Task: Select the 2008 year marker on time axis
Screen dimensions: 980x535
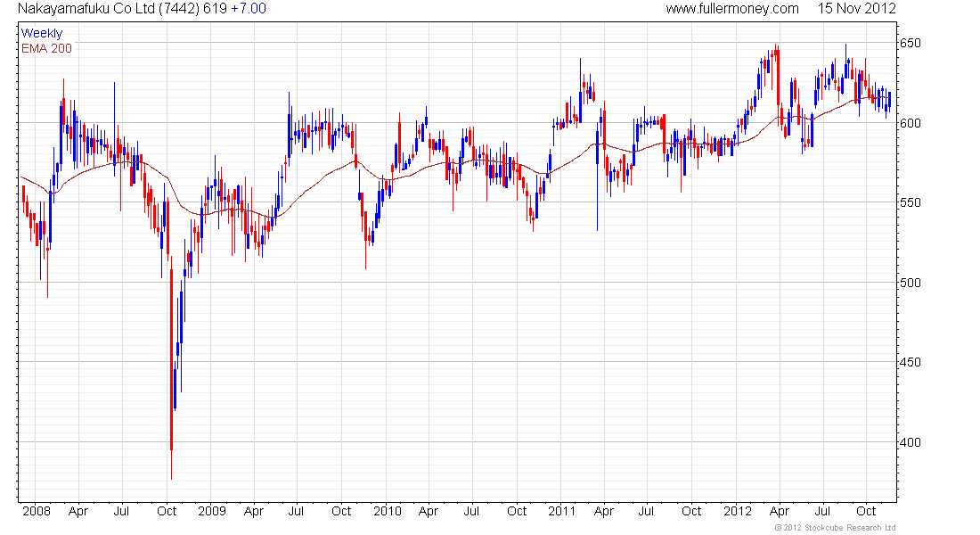Action: click(x=37, y=511)
